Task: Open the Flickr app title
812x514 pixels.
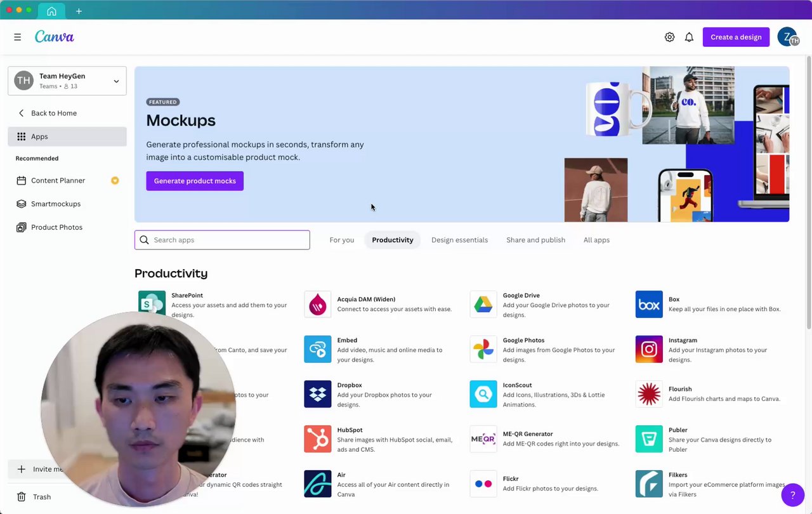Action: (511, 479)
